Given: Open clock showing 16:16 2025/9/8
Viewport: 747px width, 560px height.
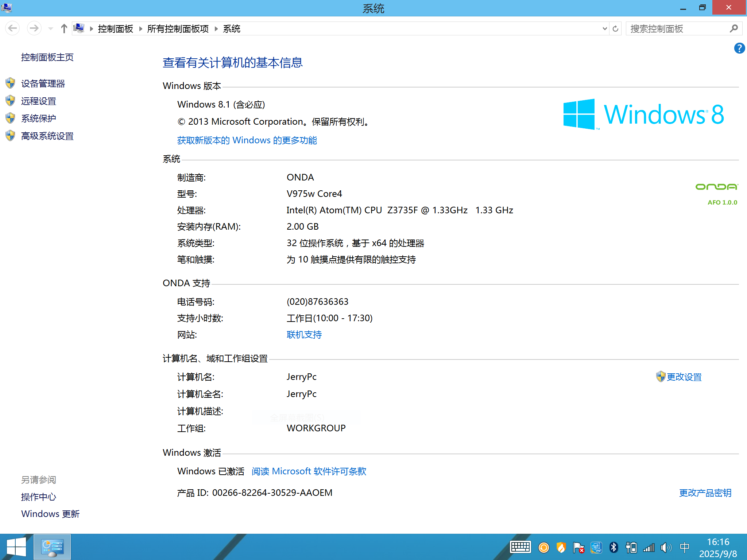Looking at the screenshot, I should (718, 548).
